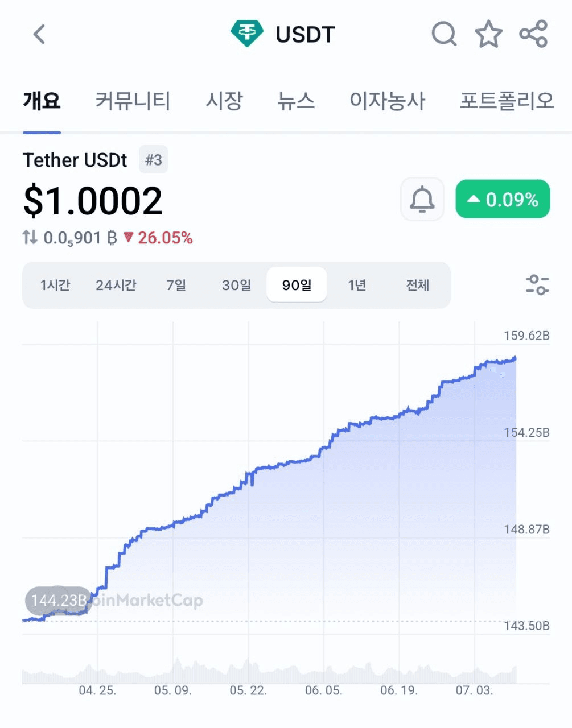Switch to the 시장 tab

pyautogui.click(x=224, y=101)
